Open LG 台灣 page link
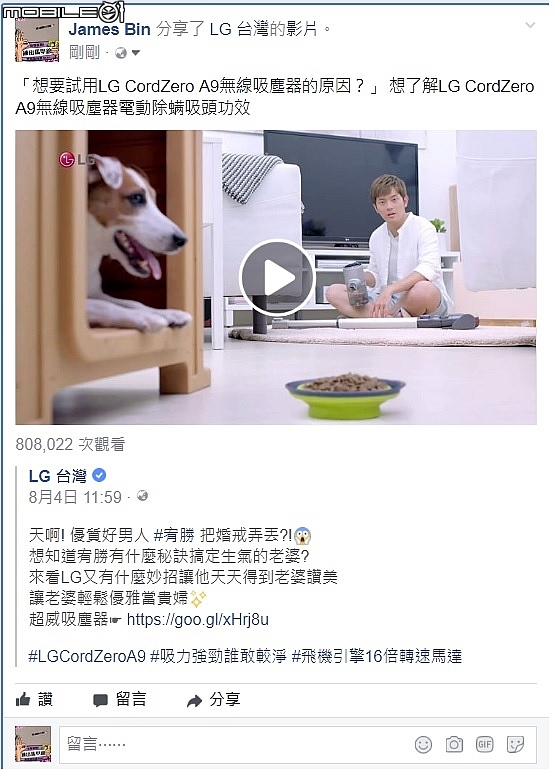 tap(57, 476)
